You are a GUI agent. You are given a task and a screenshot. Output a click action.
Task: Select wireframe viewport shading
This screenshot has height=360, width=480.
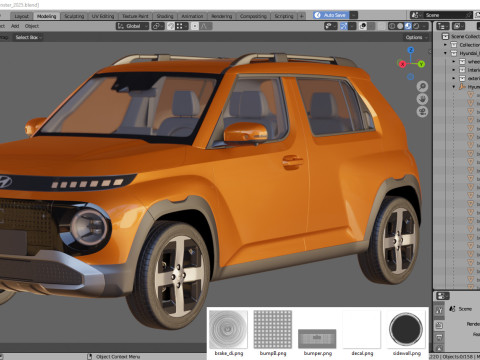click(392, 26)
